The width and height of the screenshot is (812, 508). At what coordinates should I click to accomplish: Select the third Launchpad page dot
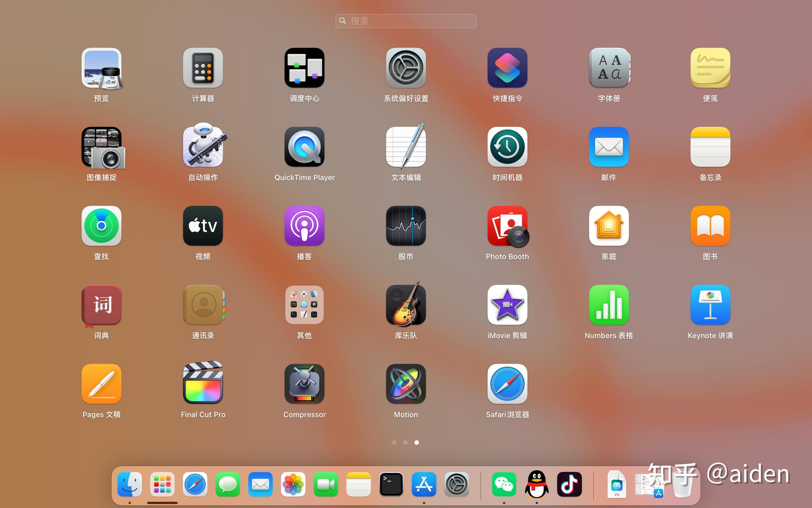click(x=416, y=443)
